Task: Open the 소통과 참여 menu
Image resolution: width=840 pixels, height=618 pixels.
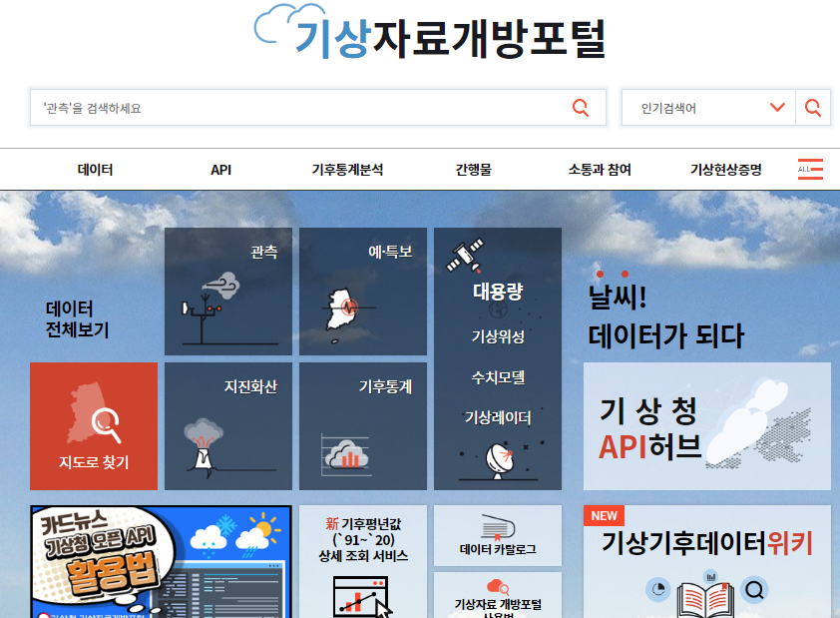Action: point(600,170)
